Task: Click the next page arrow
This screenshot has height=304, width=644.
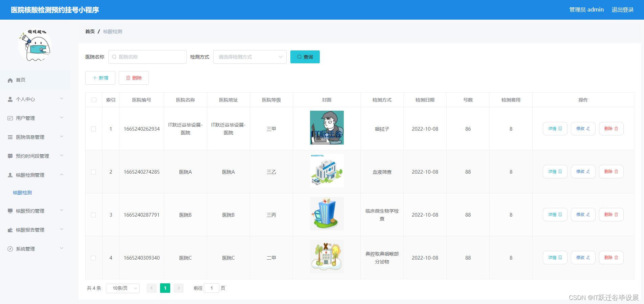Action: (179, 288)
